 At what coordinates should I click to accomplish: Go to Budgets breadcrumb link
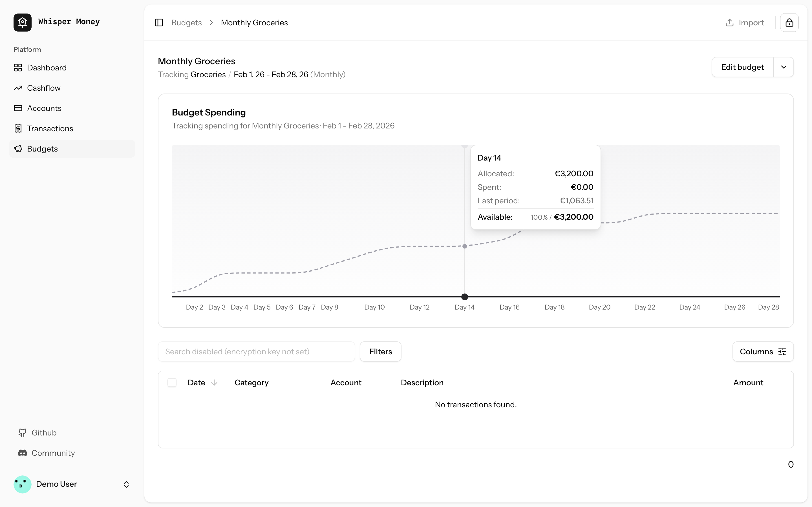(x=187, y=23)
